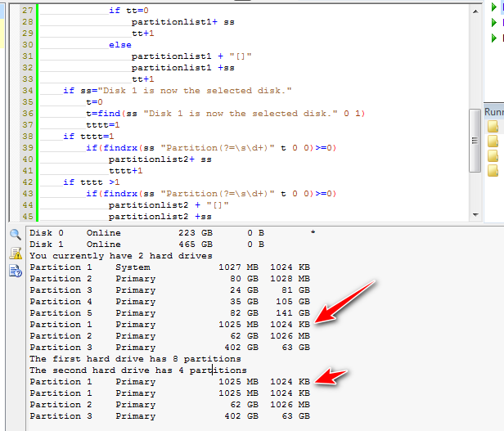Click the findrx statement on line 39
The width and height of the screenshot is (504, 431).
[x=211, y=148]
